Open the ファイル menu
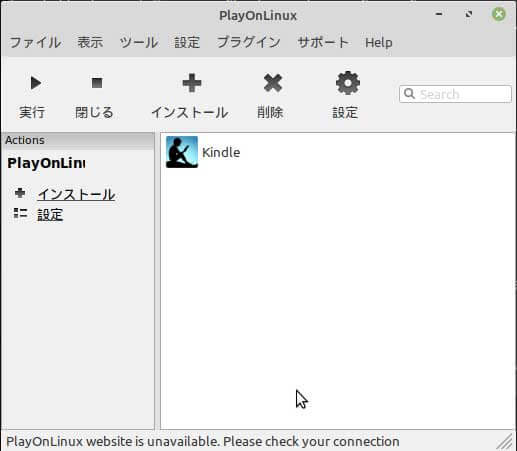The width and height of the screenshot is (517, 451). click(35, 42)
